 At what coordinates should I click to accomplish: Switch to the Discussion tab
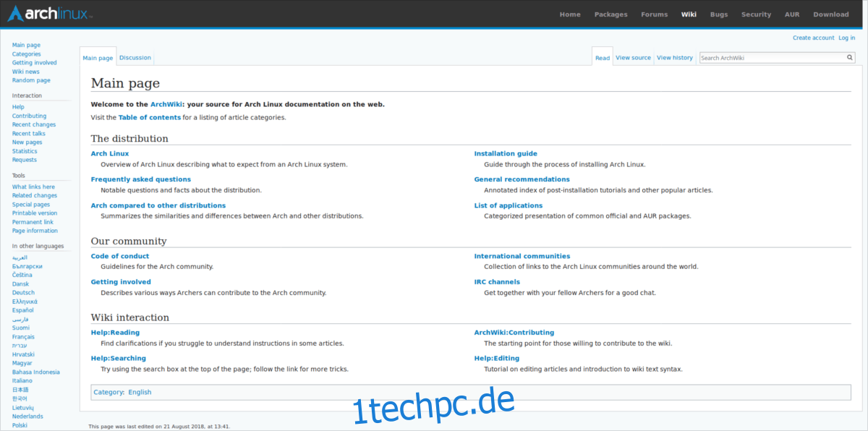click(x=135, y=58)
